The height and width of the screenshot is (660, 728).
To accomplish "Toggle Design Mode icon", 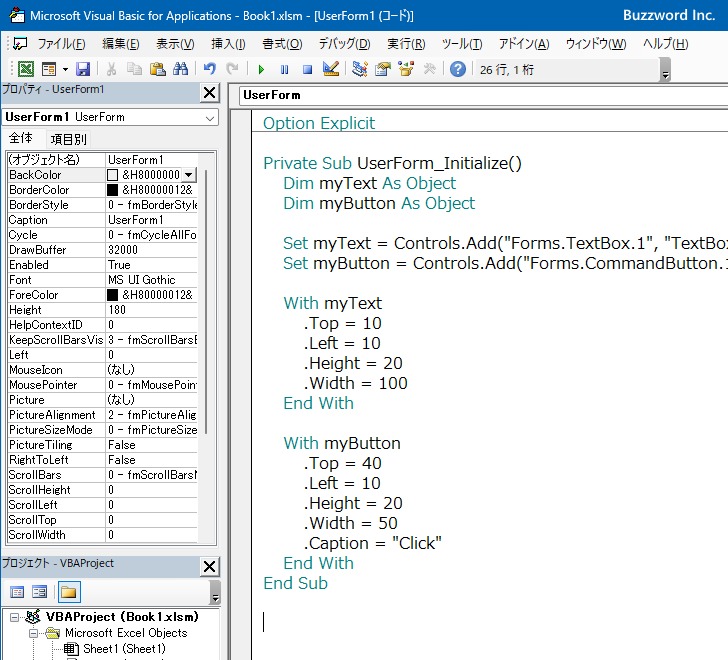I will (x=331, y=69).
